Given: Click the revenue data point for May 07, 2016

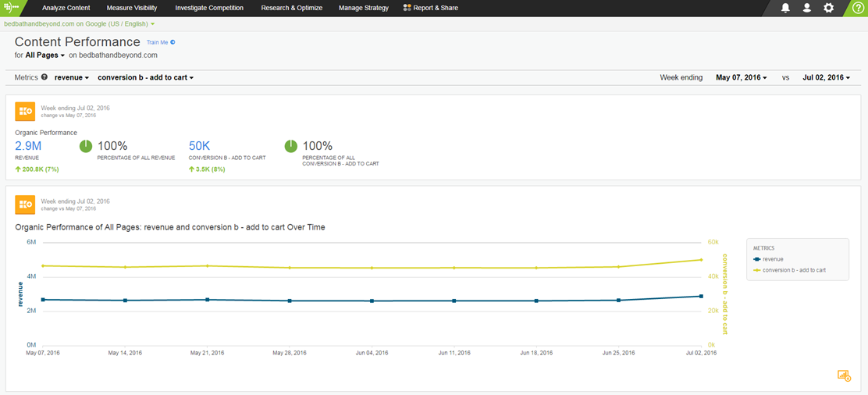Looking at the screenshot, I should click(x=43, y=300).
